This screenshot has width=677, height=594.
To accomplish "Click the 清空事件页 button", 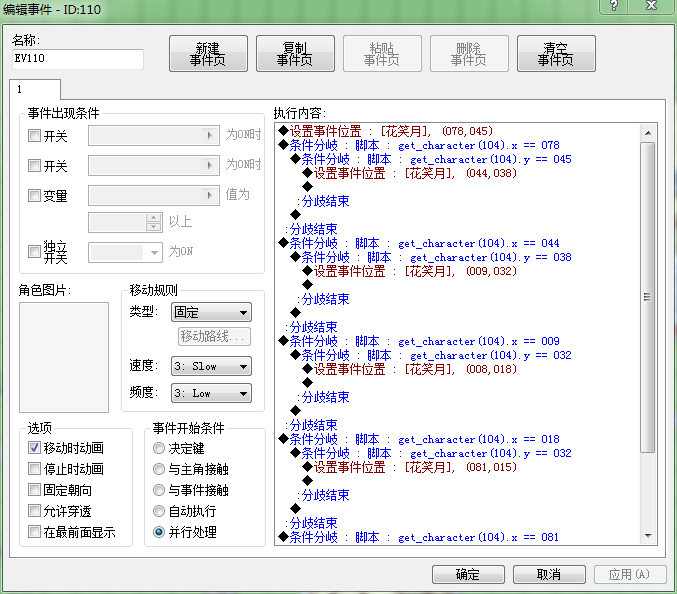I will click(x=556, y=54).
